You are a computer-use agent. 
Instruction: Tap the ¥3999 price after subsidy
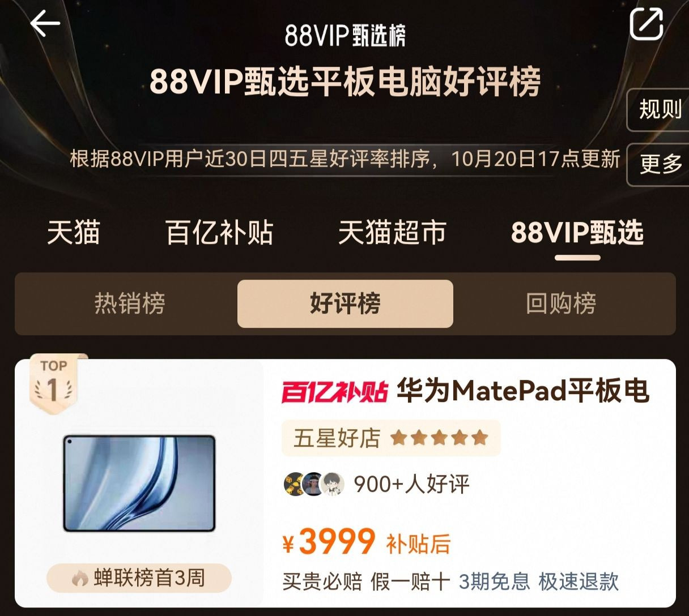click(x=329, y=542)
